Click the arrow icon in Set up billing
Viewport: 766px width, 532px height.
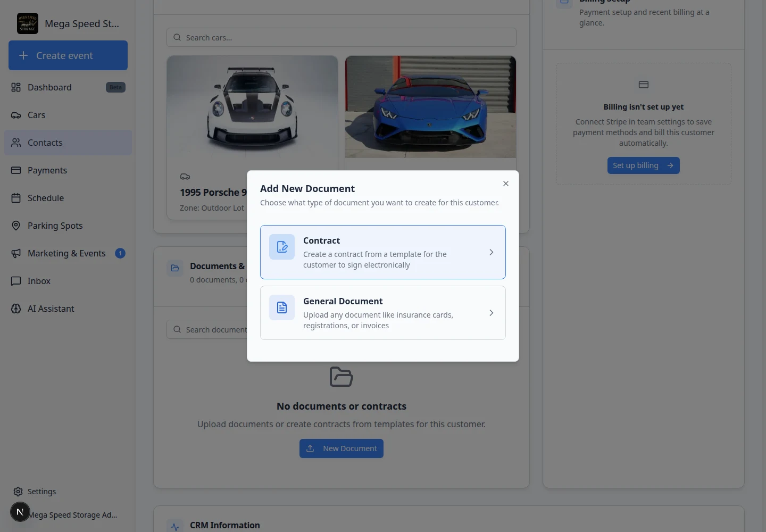point(670,165)
